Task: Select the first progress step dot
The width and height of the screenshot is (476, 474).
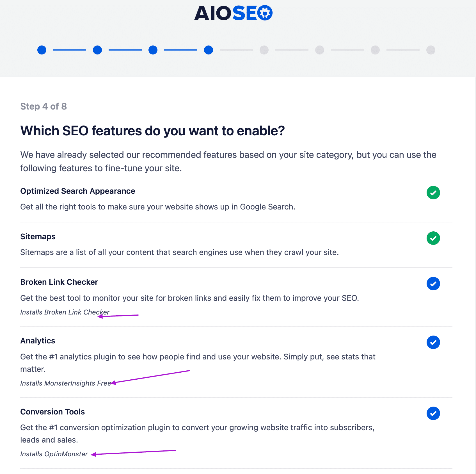Action: pyautogui.click(x=42, y=50)
